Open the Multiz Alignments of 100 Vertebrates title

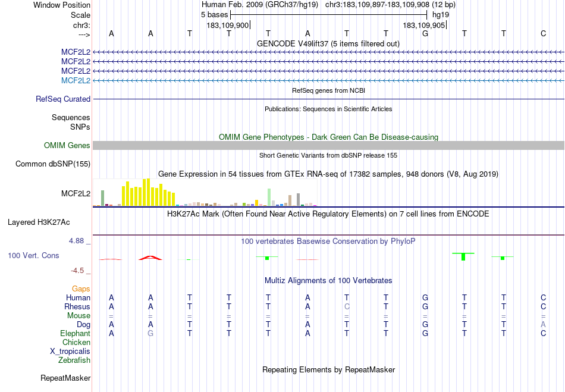tap(328, 280)
